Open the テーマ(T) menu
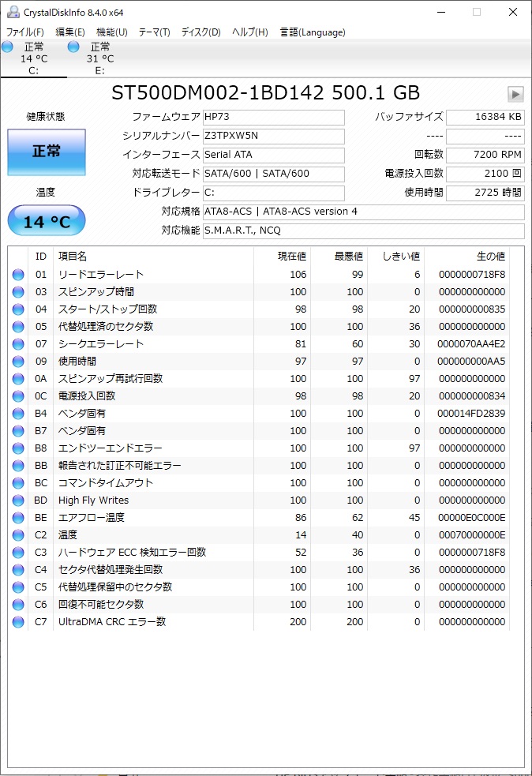The image size is (532, 776). [x=155, y=32]
